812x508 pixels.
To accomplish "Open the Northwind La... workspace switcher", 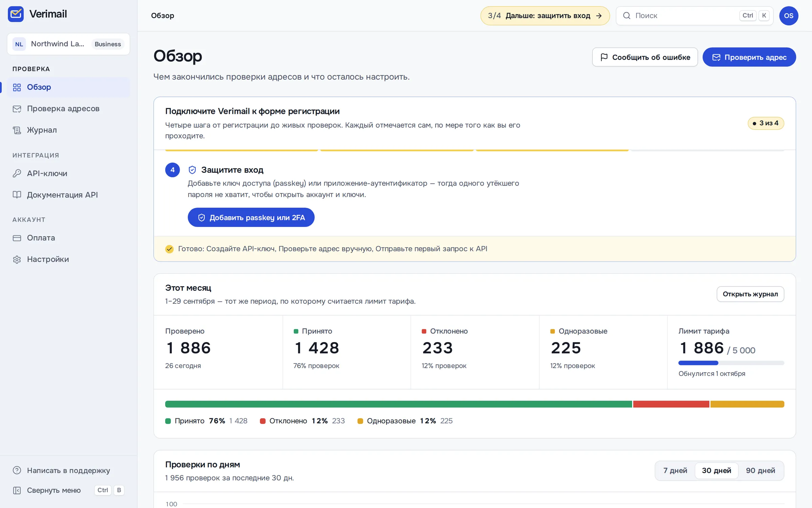I will click(x=68, y=44).
